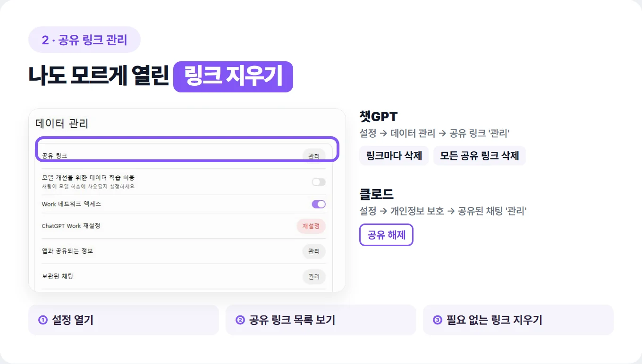Select the 공유 링크 목록 보기 step card
Viewport: 642px width, 364px height.
[x=321, y=320]
